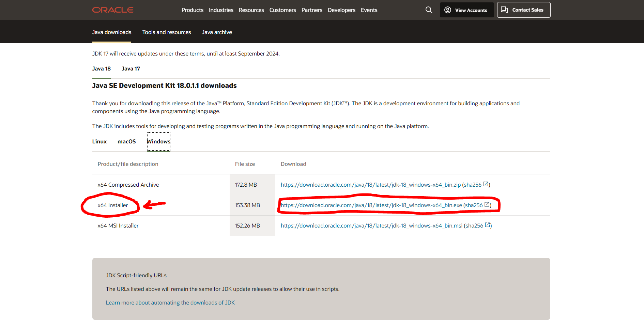Open the Developers menu
This screenshot has width=644, height=327.
pyautogui.click(x=341, y=10)
